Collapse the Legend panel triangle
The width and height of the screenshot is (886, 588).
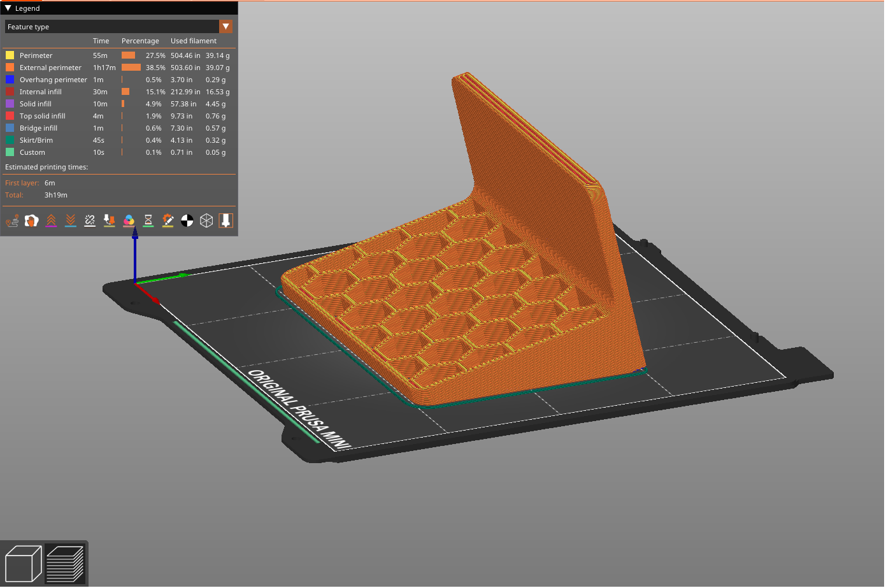coord(8,8)
